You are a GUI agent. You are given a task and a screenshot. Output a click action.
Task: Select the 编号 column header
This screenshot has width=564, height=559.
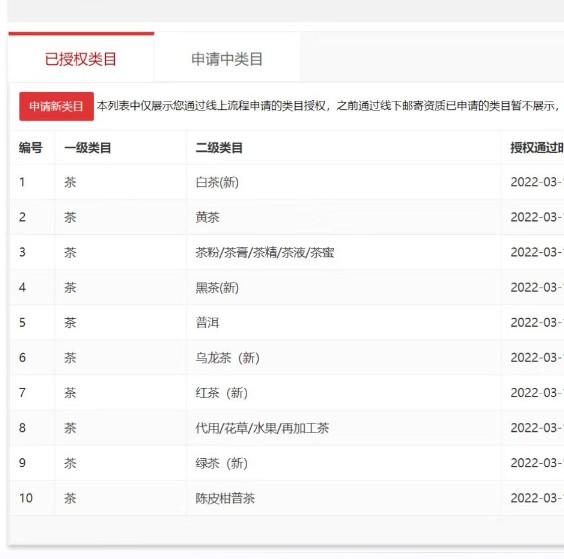click(x=31, y=147)
